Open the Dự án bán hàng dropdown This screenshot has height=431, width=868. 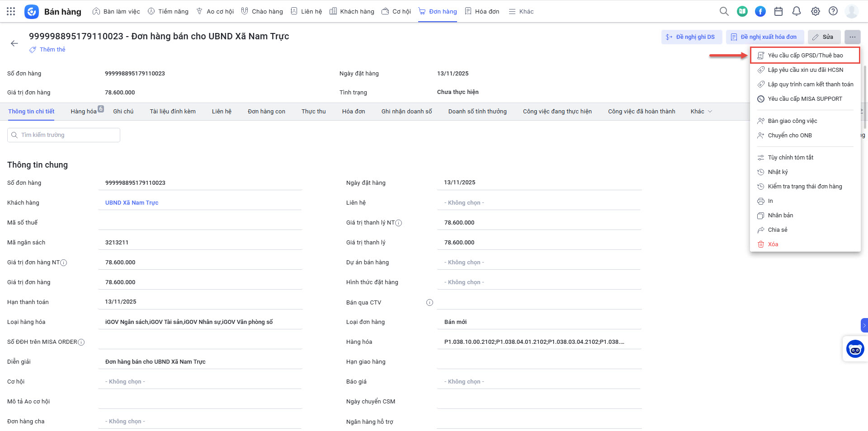(538, 262)
